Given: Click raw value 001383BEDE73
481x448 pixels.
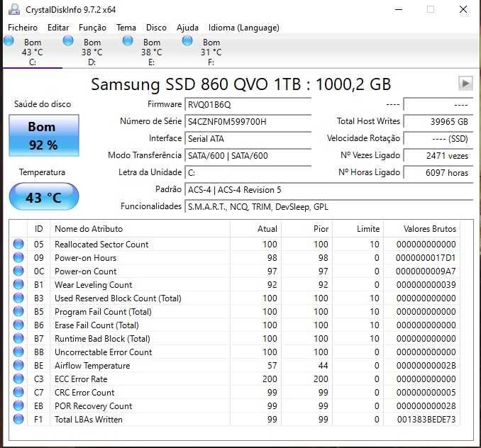Looking at the screenshot, I should tap(426, 419).
